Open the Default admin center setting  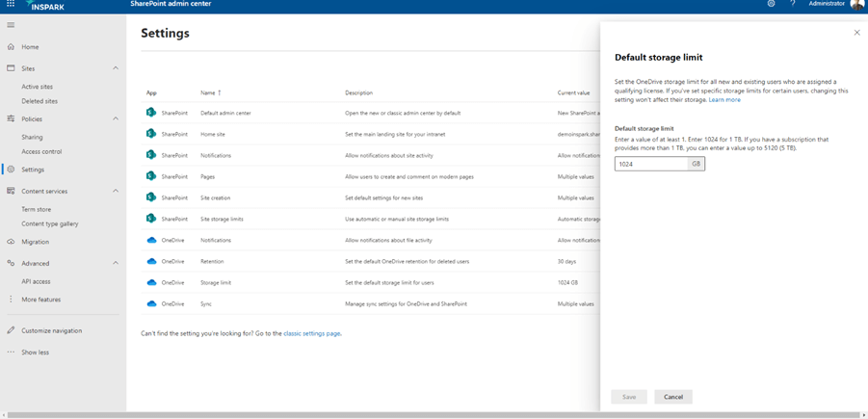click(225, 113)
